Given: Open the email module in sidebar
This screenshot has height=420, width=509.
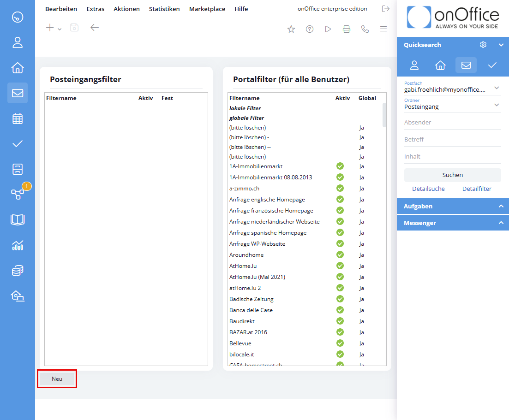Looking at the screenshot, I should click(x=18, y=93).
